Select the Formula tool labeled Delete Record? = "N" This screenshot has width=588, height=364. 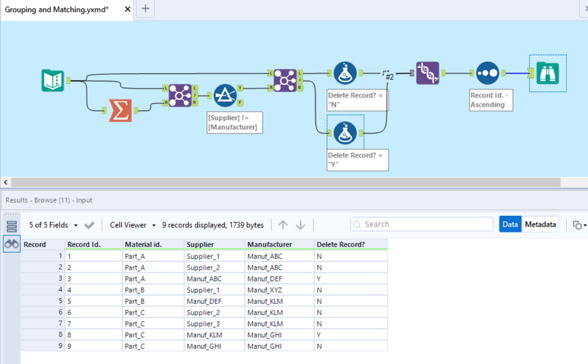pyautogui.click(x=345, y=73)
